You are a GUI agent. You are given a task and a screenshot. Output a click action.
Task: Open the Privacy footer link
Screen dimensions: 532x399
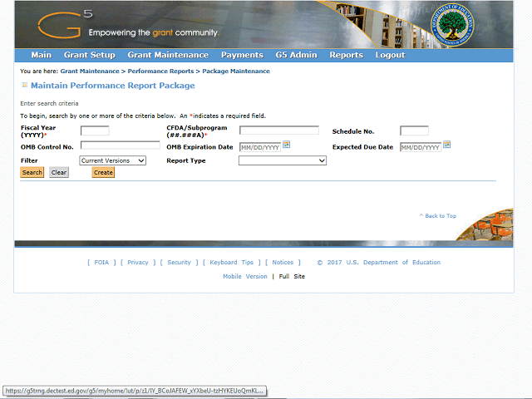pos(138,263)
